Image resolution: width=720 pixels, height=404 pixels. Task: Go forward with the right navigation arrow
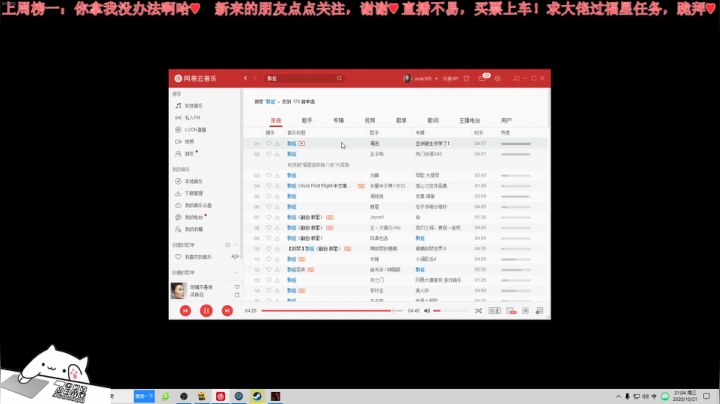[x=255, y=79]
